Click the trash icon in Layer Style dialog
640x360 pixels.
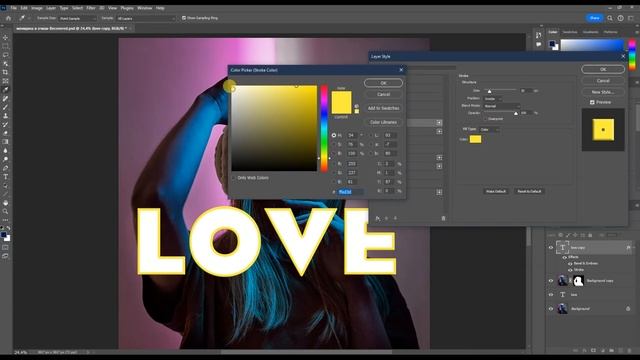[x=443, y=218]
